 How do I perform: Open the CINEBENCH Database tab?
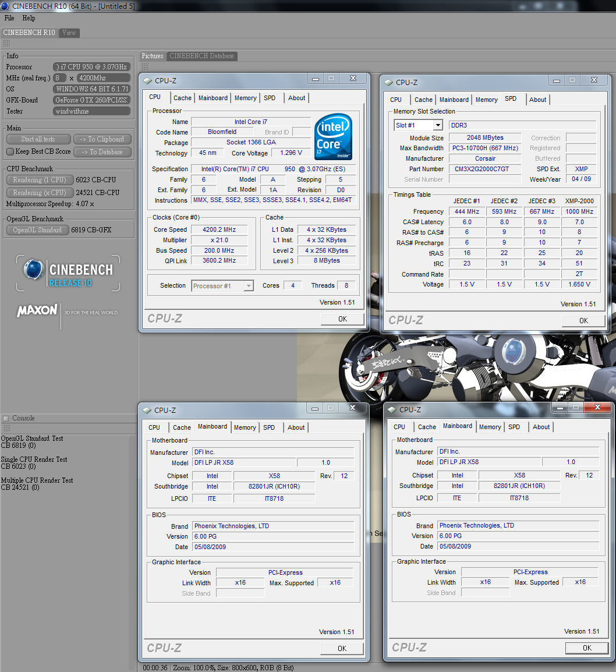[x=201, y=56]
